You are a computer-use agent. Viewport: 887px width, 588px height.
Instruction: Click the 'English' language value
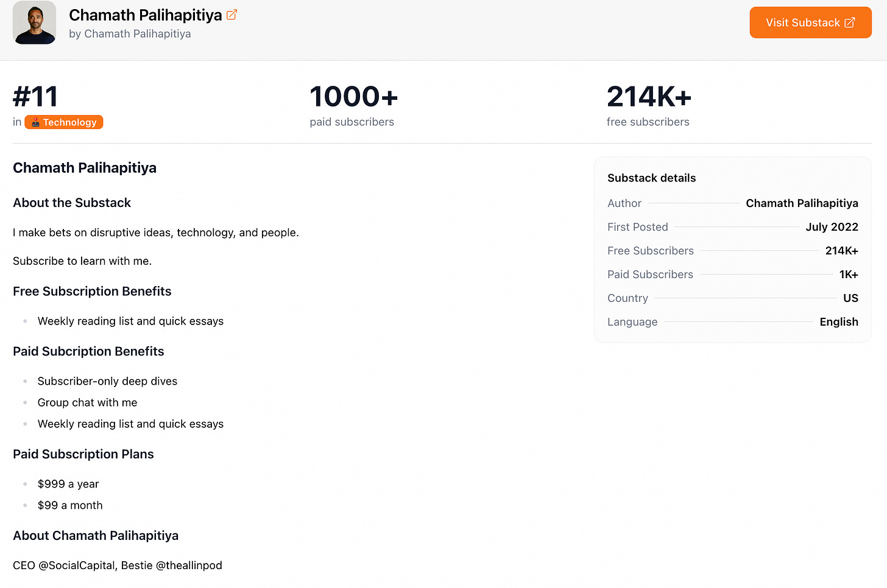coord(839,322)
